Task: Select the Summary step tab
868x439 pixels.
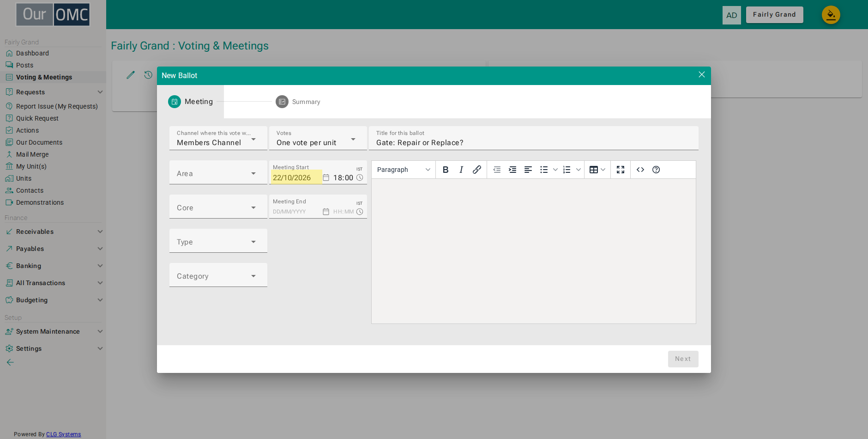Action: 298,102
